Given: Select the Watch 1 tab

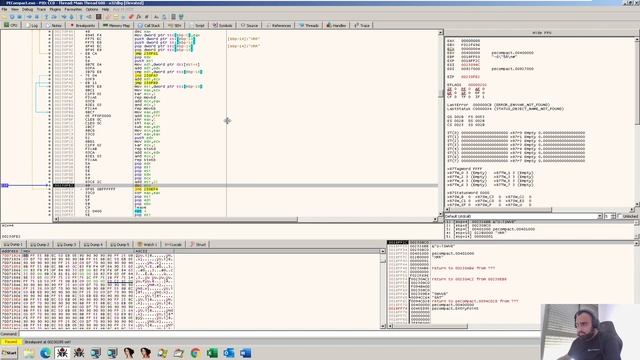Looking at the screenshot, I should 147,244.
